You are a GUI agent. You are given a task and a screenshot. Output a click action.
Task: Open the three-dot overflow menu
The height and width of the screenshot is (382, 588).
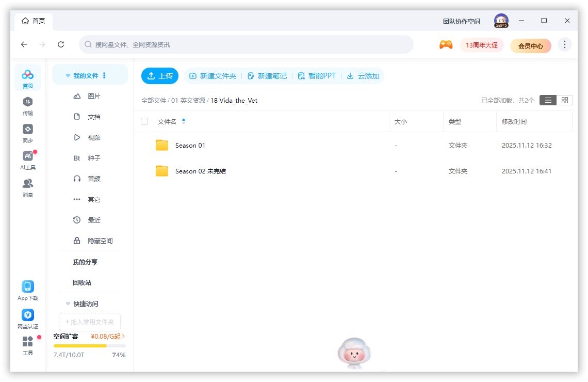[565, 44]
